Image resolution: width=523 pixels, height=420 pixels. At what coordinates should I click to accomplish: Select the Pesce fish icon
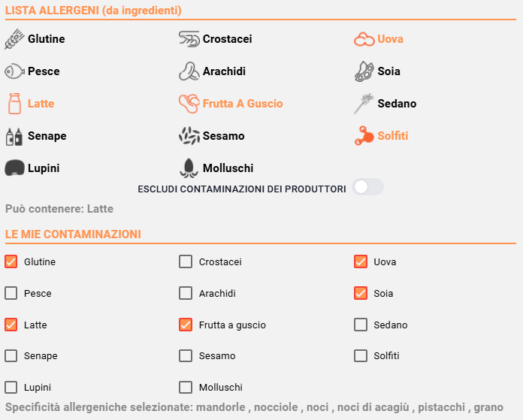pos(14,71)
